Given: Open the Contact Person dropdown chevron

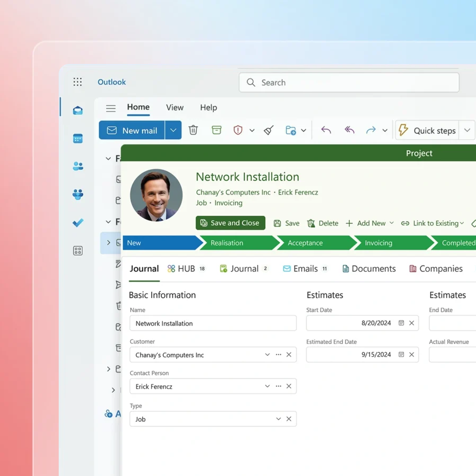Looking at the screenshot, I should click(267, 386).
